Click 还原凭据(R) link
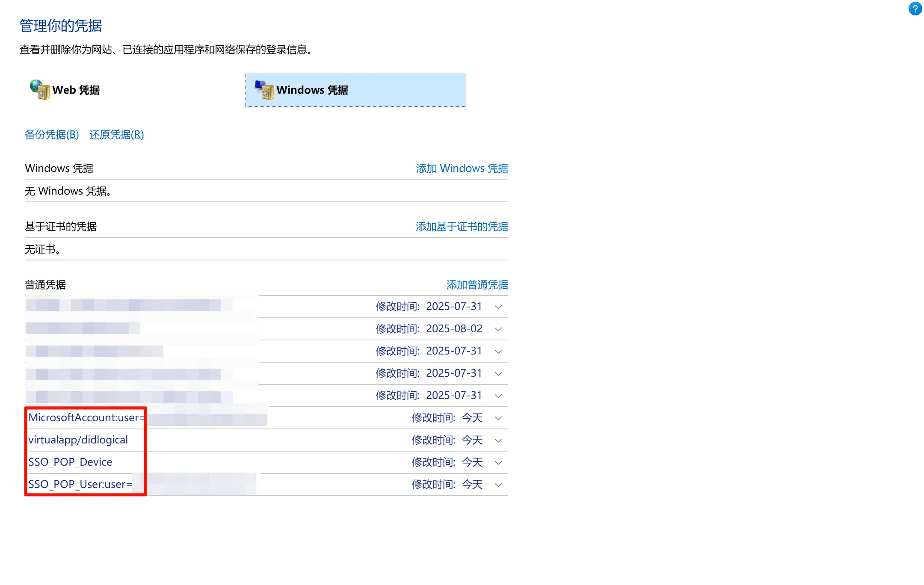The height and width of the screenshot is (585, 924). pyautogui.click(x=116, y=135)
